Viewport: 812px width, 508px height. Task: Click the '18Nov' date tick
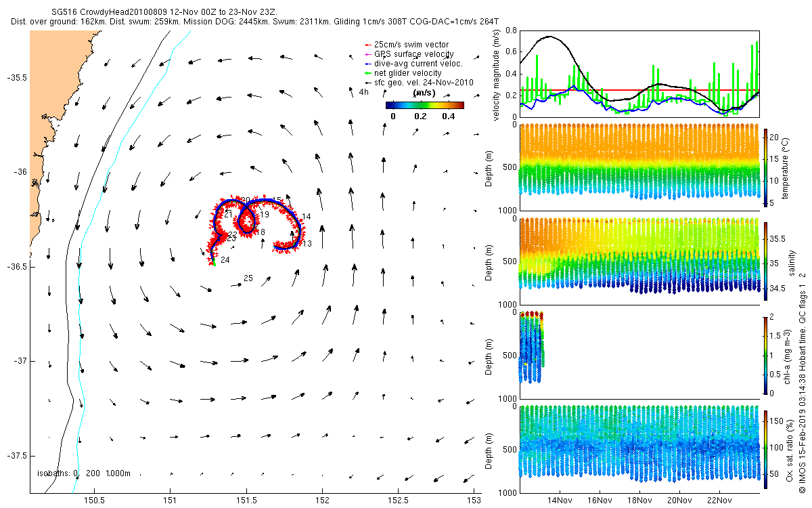(639, 501)
